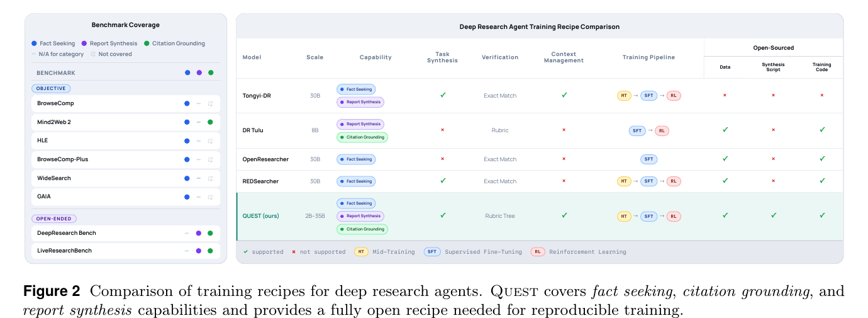The image size is (868, 318).
Task: Click the MT badge in REDSearcher pipeline
Action: point(624,181)
